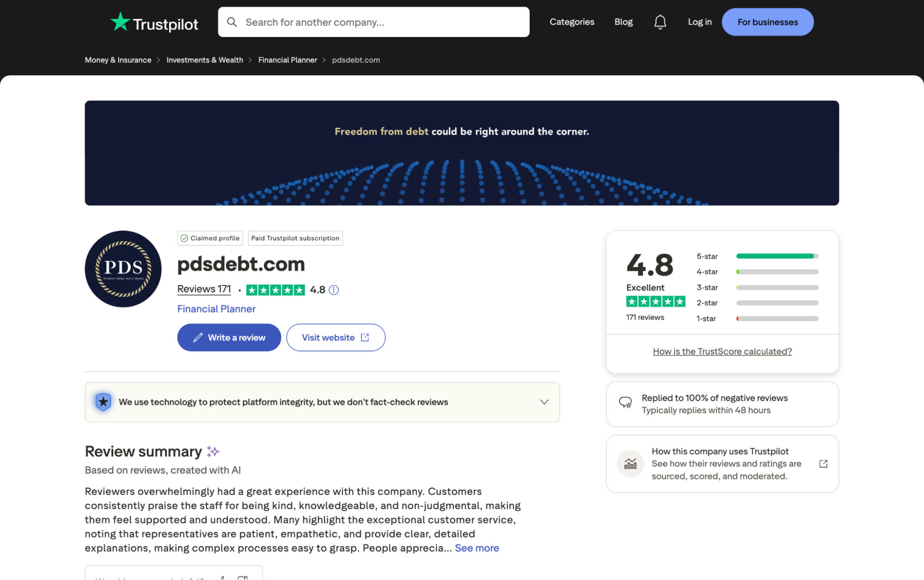This screenshot has height=580, width=924.
Task: Click the speech bubble icon by negative reviews
Action: coord(625,403)
